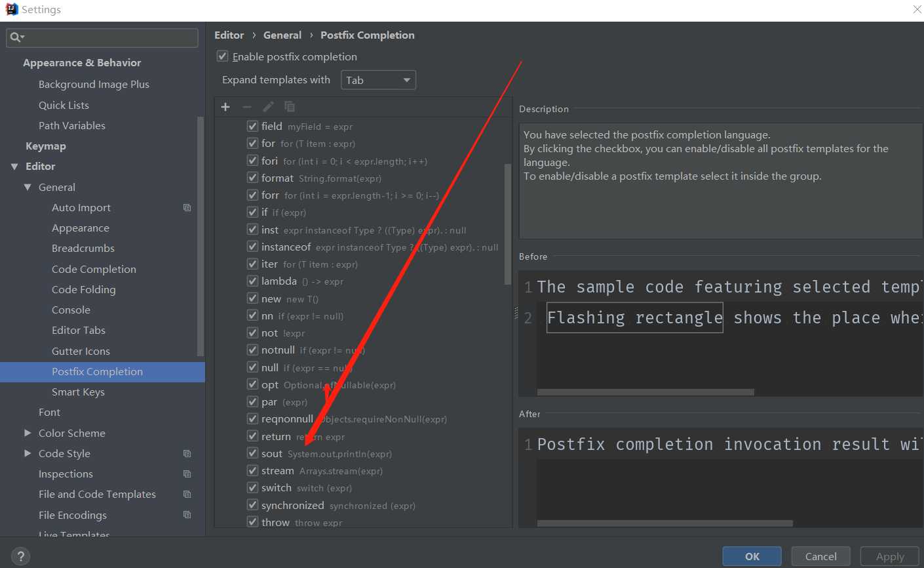This screenshot has height=568, width=924.
Task: Disable the Enable postfix completion checkbox
Action: (223, 56)
